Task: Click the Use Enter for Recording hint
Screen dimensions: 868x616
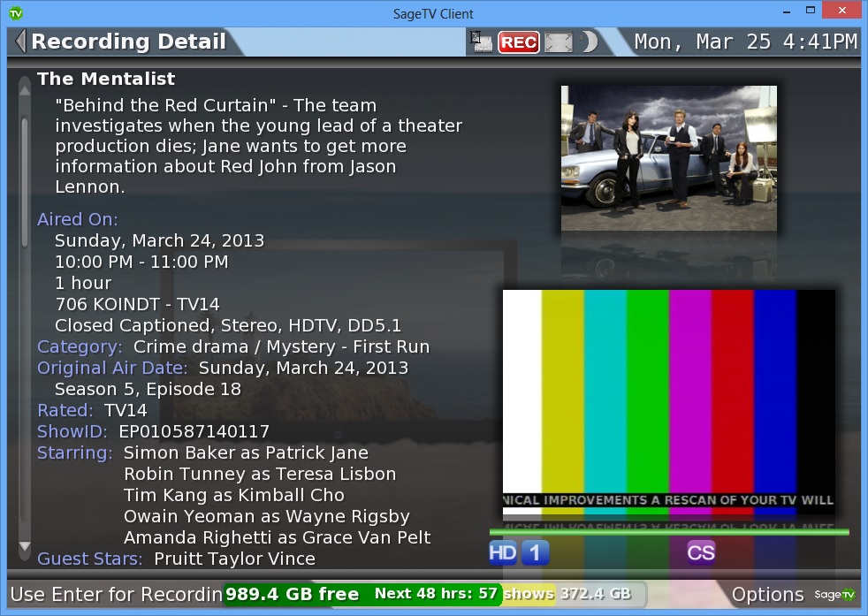Action: click(117, 595)
